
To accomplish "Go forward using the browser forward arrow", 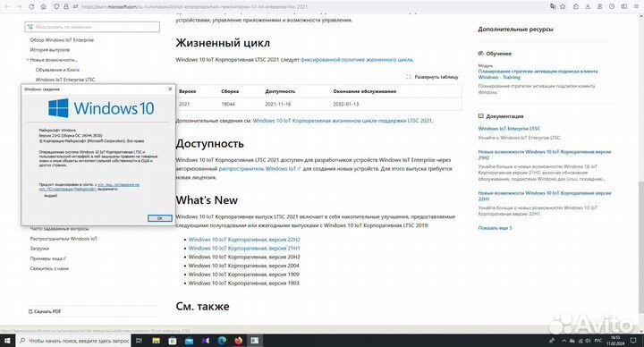I will click(19, 6).
